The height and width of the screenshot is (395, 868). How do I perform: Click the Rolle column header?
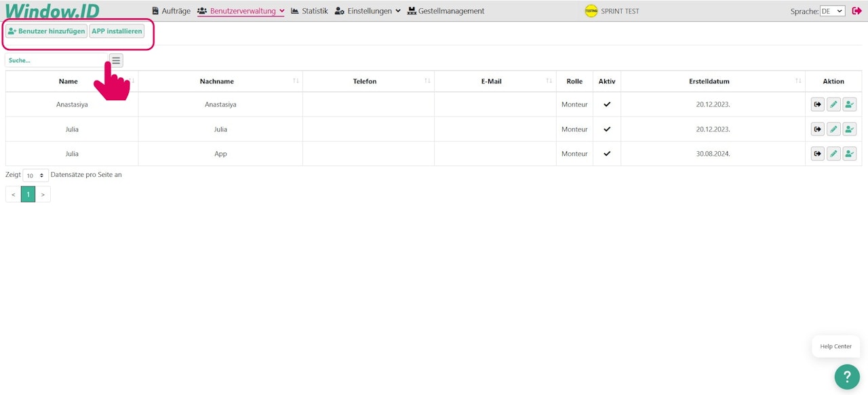click(x=574, y=81)
